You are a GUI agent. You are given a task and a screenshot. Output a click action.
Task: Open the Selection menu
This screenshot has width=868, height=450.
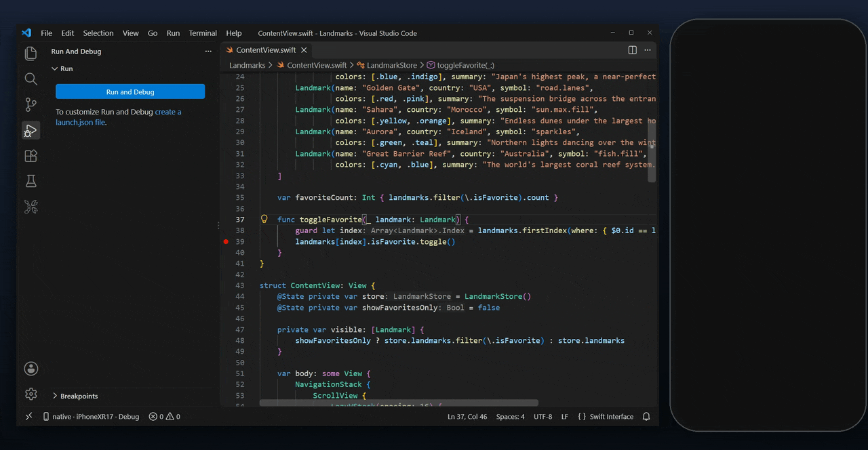[x=98, y=33]
